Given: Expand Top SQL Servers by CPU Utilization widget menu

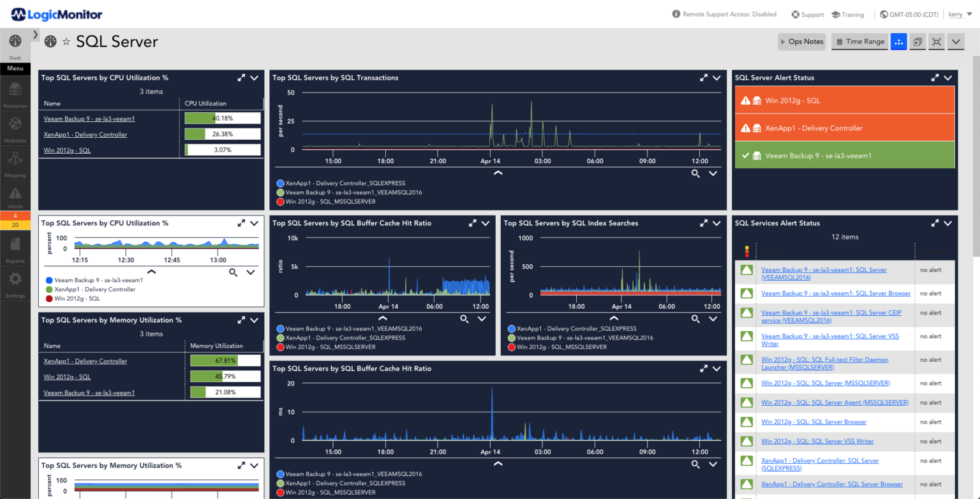Looking at the screenshot, I should (254, 78).
